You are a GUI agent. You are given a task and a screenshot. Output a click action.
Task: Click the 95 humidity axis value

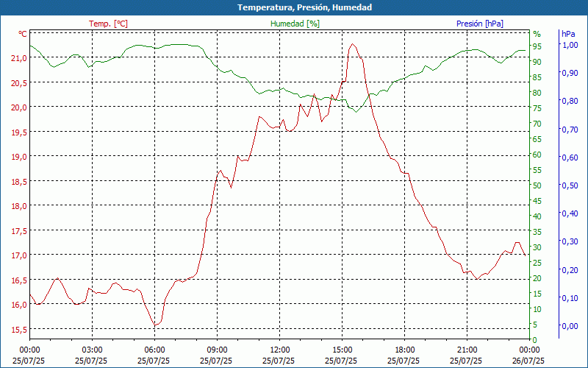537,46
